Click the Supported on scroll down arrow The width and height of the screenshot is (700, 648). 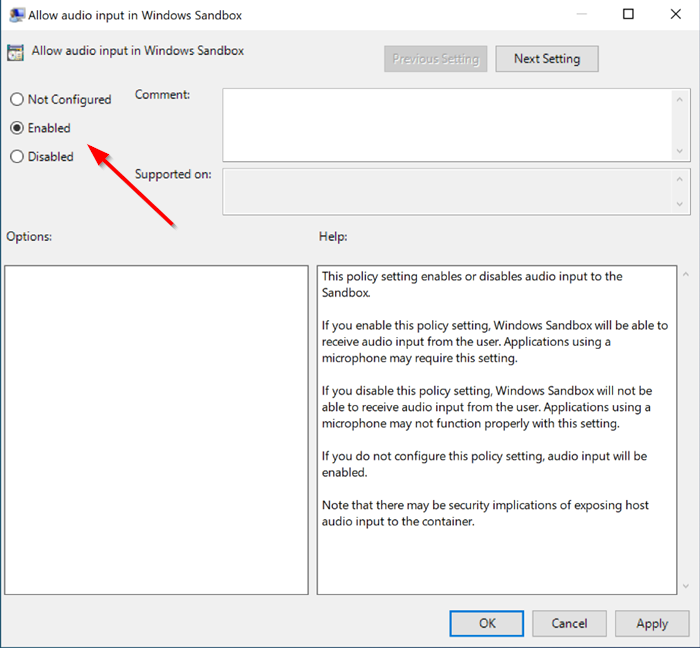point(679,204)
